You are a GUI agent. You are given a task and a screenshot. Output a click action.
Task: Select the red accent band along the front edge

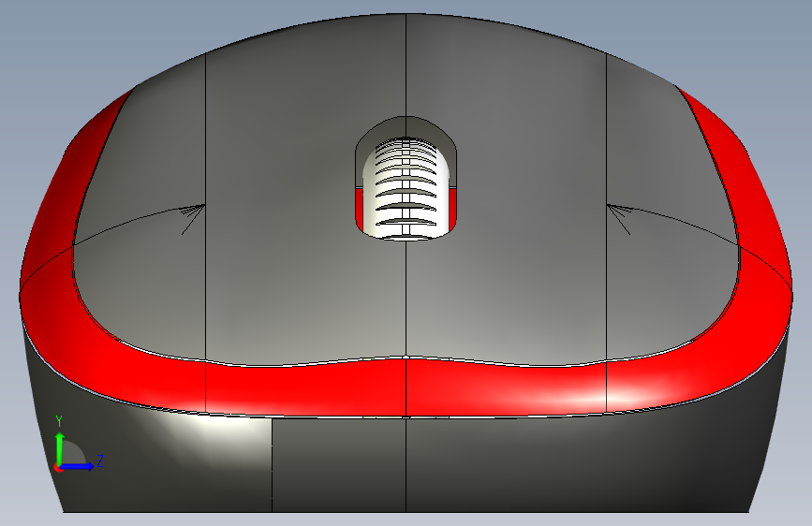tap(406, 387)
